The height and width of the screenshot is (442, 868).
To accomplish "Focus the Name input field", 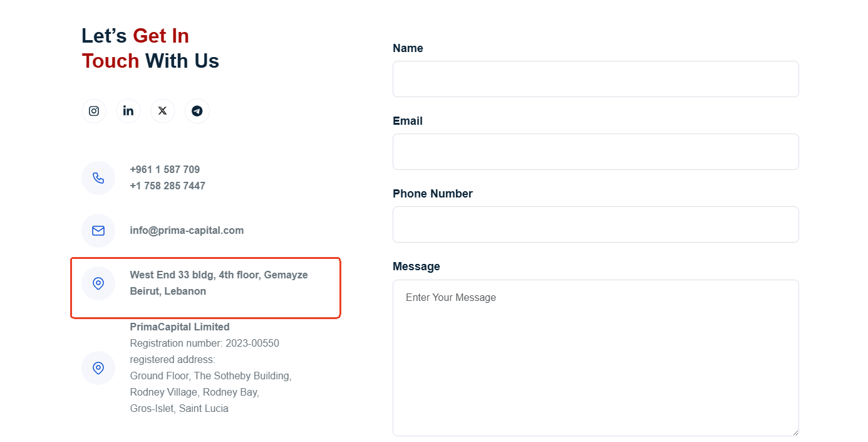I will click(596, 79).
